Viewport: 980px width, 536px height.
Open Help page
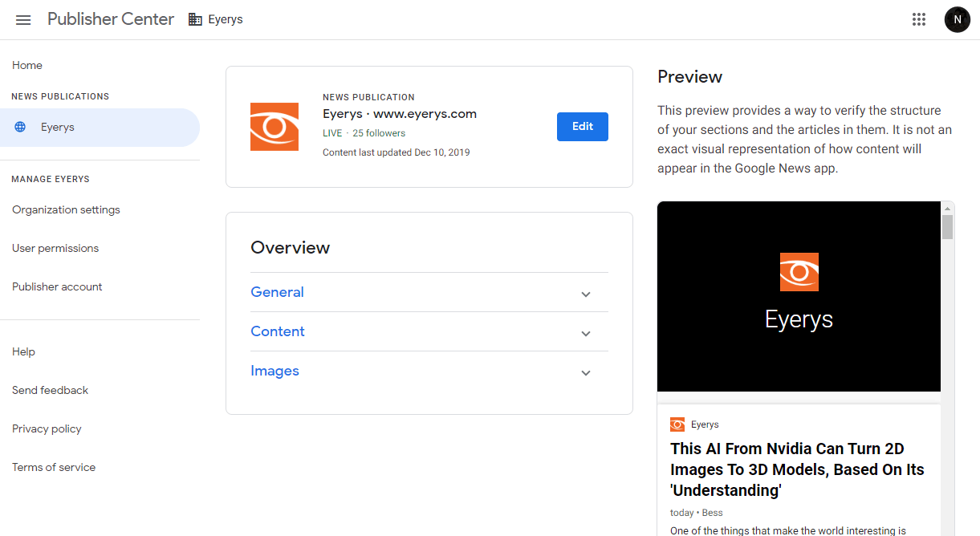coord(23,351)
